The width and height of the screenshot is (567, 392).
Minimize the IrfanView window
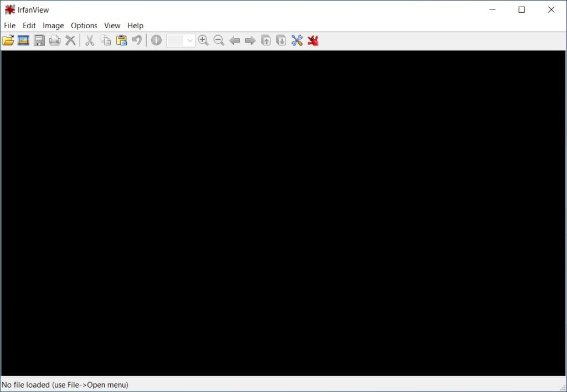point(492,10)
